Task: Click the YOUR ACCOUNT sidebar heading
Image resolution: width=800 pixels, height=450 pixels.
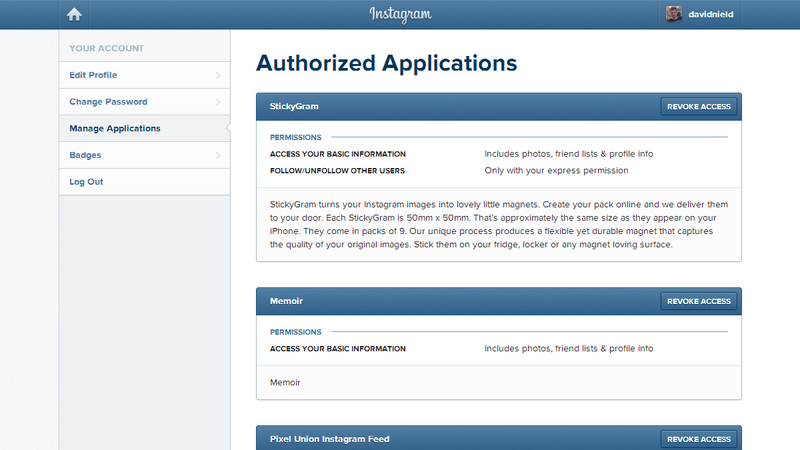Action: [x=107, y=48]
